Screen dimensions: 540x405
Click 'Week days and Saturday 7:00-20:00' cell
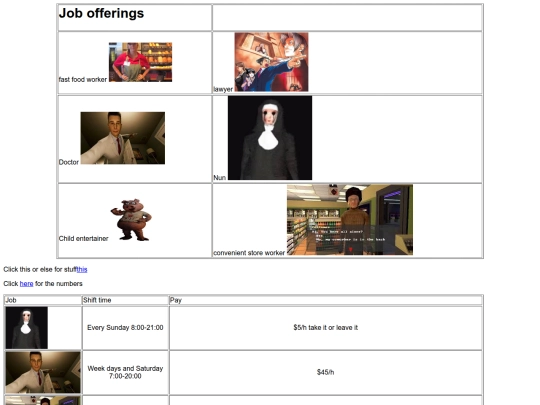(x=125, y=372)
